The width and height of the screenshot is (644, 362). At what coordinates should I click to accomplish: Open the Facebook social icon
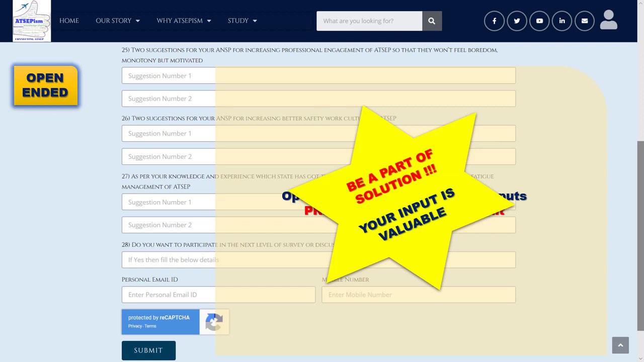(494, 21)
